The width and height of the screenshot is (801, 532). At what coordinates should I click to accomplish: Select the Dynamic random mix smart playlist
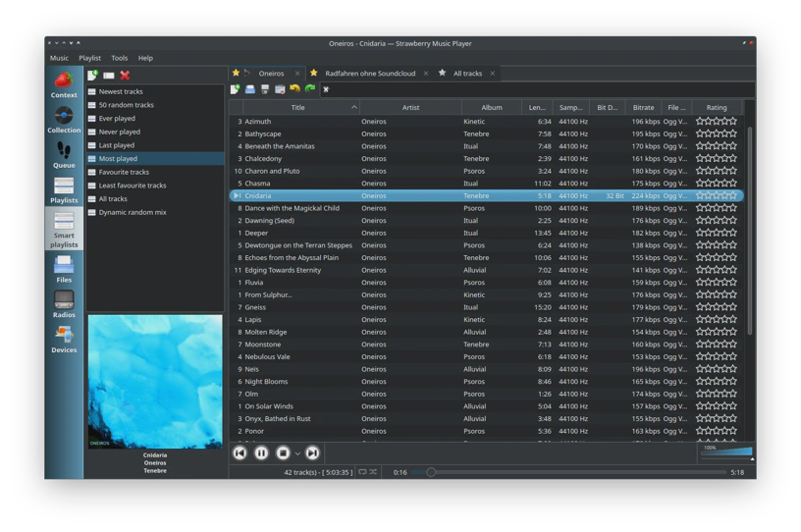(x=155, y=212)
